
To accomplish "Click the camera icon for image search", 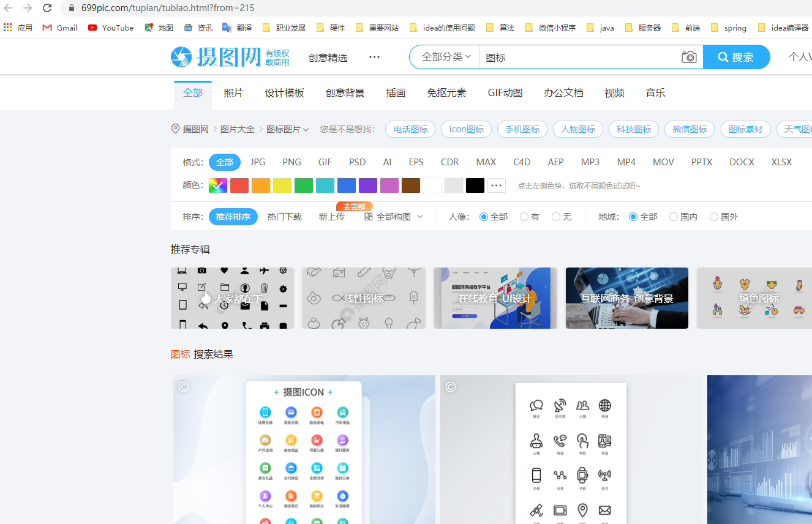I will coord(688,56).
